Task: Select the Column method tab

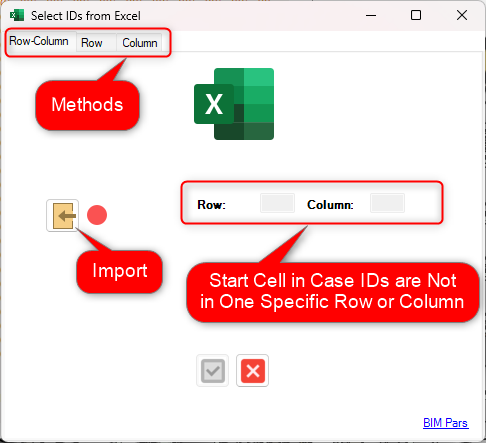Action: 140,43
